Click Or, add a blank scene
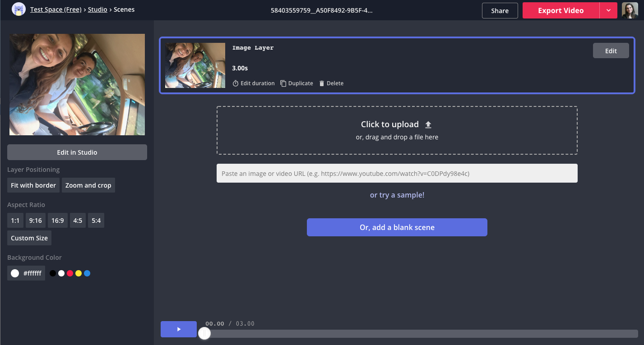644x345 pixels. pos(397,227)
